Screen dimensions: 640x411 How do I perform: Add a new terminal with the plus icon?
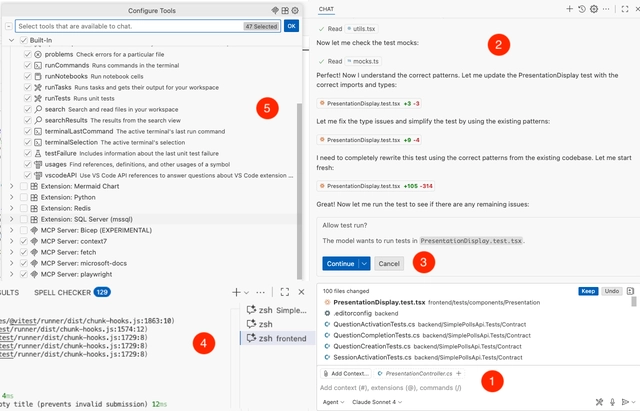[236, 292]
